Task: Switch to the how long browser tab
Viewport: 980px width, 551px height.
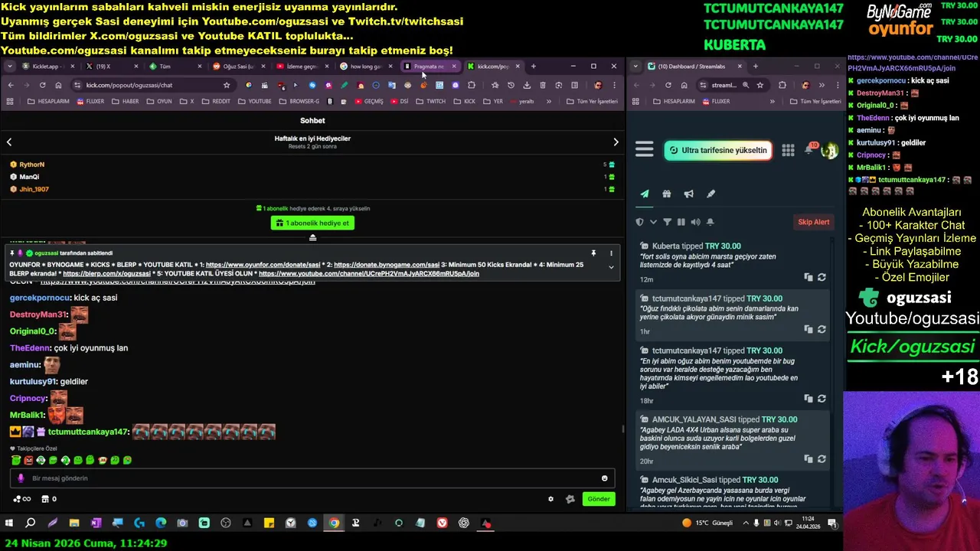Action: (364, 67)
